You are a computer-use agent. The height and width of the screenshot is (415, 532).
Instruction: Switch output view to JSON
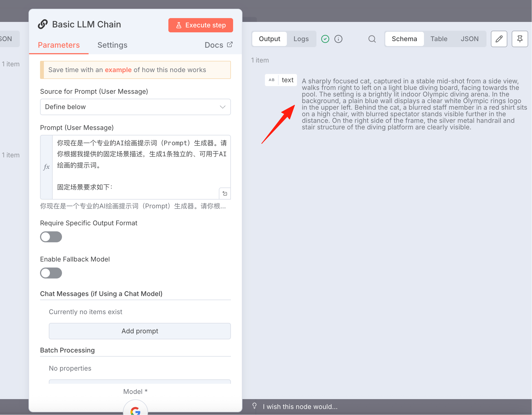point(469,39)
